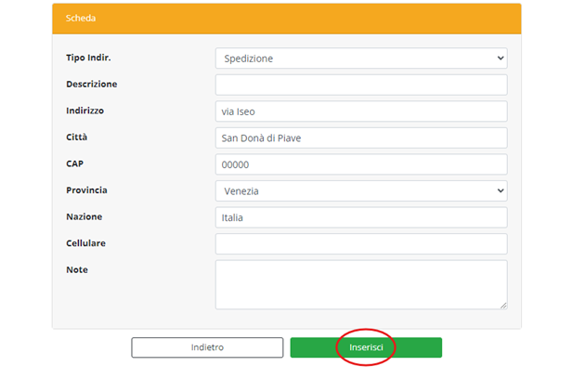Click the Indirizzo label text
The width and height of the screenshot is (573, 392).
click(x=85, y=111)
